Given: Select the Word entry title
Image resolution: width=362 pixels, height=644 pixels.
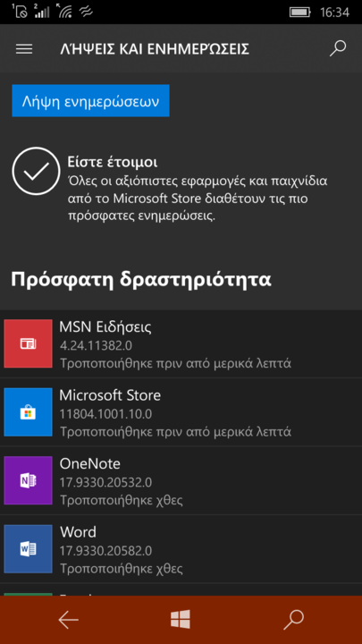Looking at the screenshot, I should (78, 532).
